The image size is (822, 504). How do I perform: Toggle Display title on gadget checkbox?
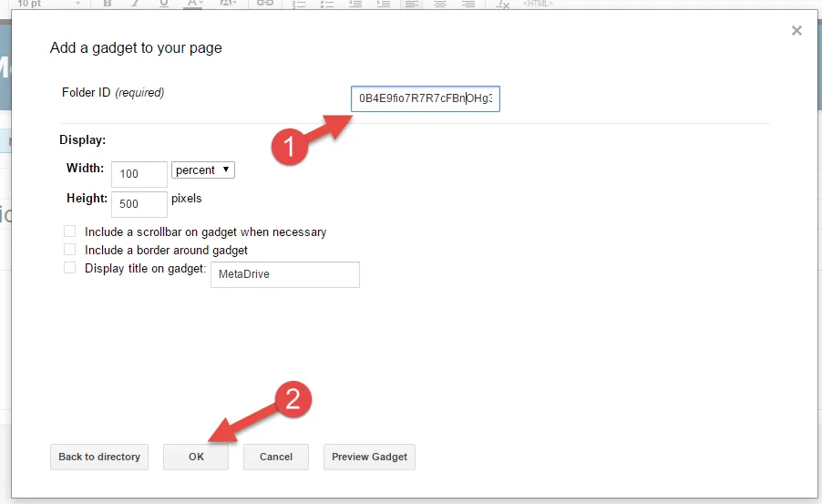point(70,268)
